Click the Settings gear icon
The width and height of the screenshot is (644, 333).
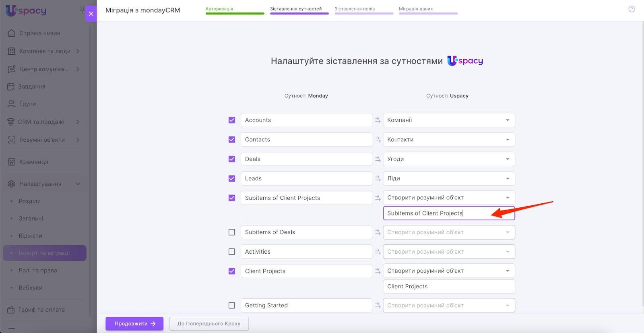(x=12, y=184)
